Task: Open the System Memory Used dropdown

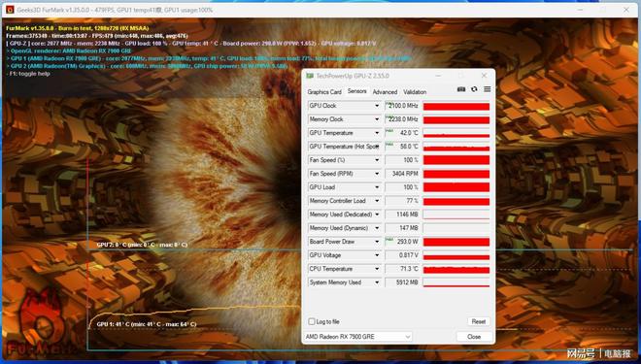Action: click(x=377, y=282)
